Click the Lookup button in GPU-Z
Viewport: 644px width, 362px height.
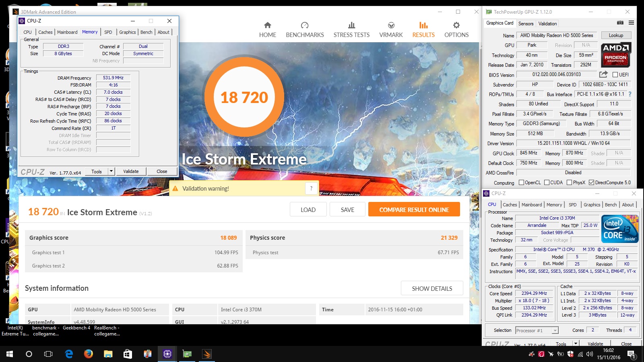tap(616, 35)
